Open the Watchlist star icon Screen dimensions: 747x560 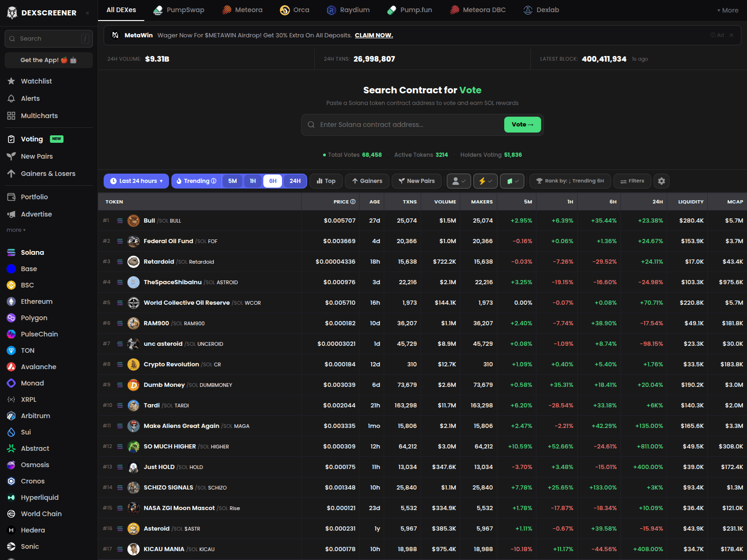[x=11, y=81]
